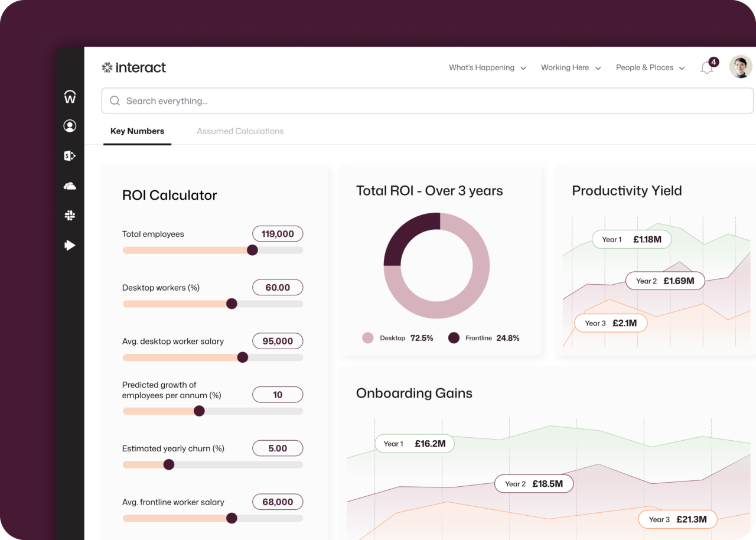756x540 pixels.
Task: Edit the predicted growth value 10
Action: pyautogui.click(x=278, y=395)
